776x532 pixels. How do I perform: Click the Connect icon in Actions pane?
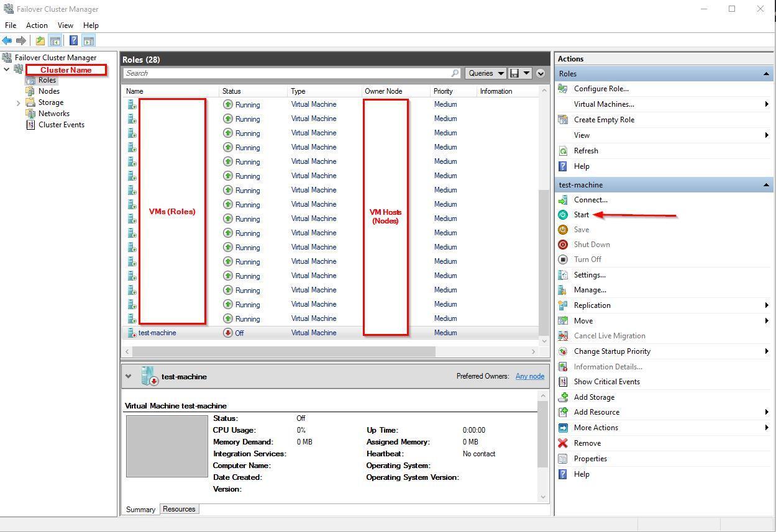tap(563, 200)
